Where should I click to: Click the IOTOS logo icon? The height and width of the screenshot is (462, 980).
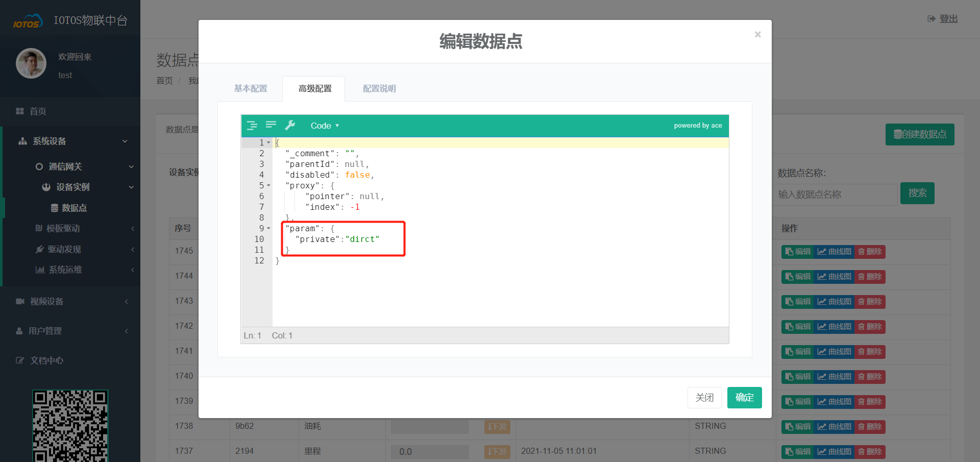point(28,21)
